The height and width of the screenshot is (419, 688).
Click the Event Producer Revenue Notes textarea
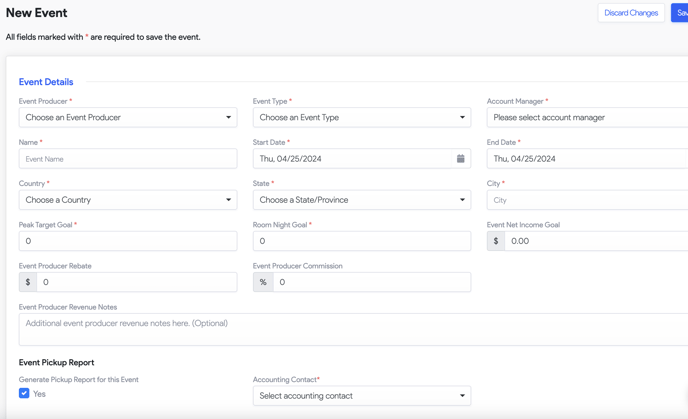tap(350, 329)
